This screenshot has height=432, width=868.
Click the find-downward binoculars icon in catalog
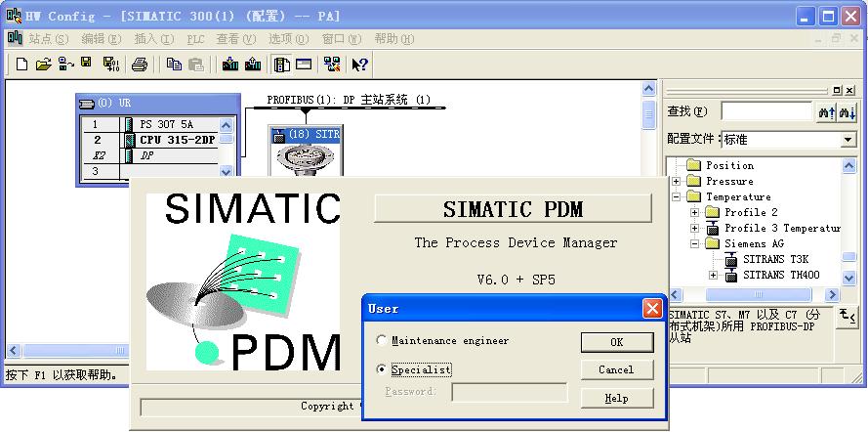click(847, 112)
